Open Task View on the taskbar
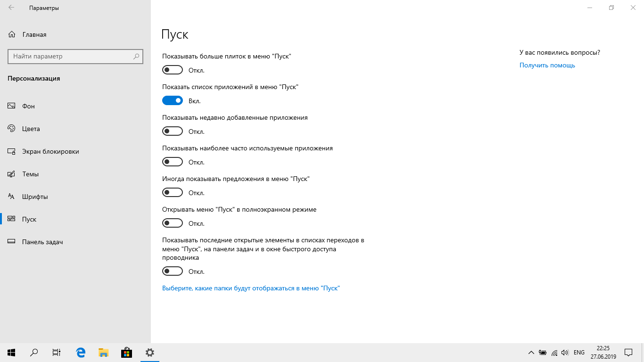This screenshot has width=644, height=362. [57, 352]
